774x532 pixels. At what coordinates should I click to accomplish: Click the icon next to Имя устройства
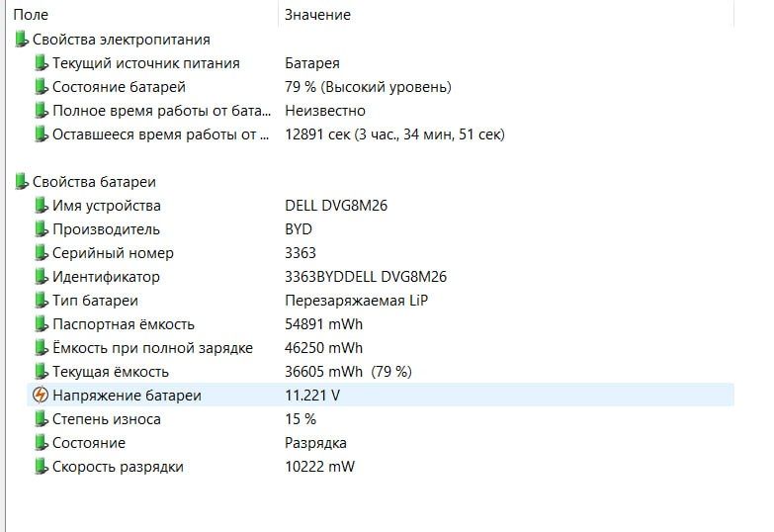pos(41,206)
